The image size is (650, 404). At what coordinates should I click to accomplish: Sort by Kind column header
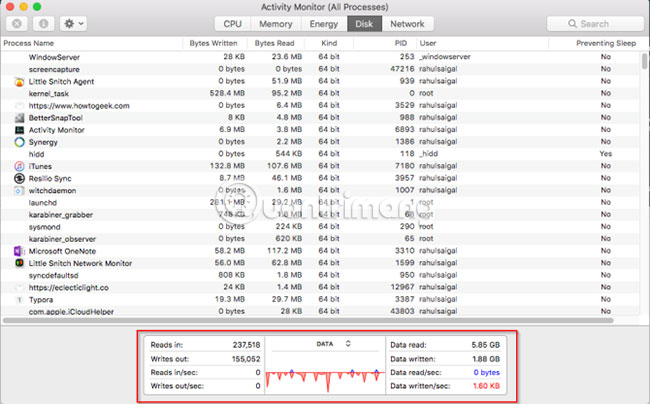(x=329, y=43)
